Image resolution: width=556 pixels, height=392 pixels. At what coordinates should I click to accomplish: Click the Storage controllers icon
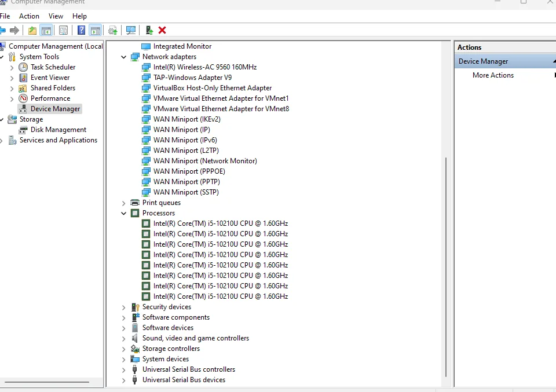pyautogui.click(x=135, y=349)
